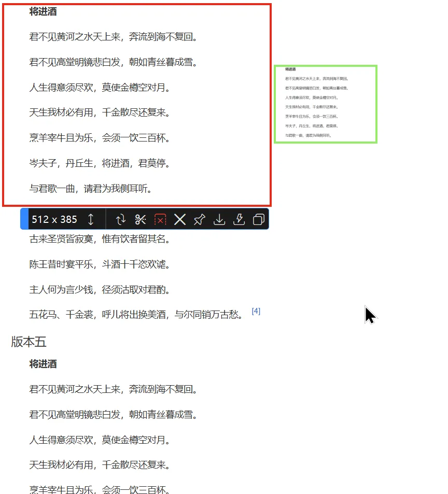Click the lightning quick-action icon
This screenshot has width=448, height=494.
(x=239, y=219)
